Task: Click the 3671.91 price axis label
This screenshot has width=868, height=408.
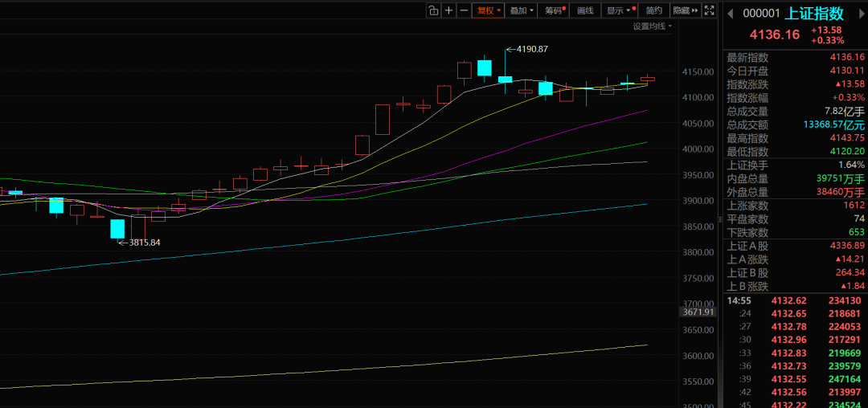Action: (697, 312)
